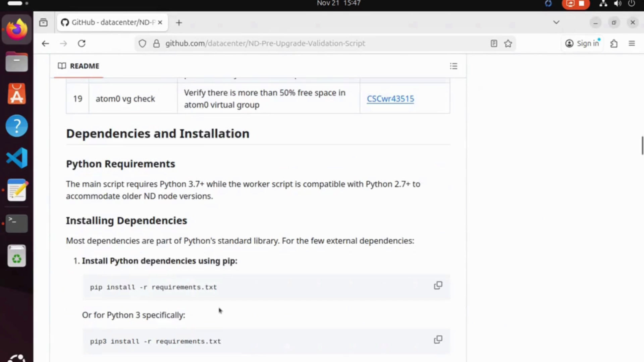Click the 'Dependencies and Installation' heading
The height and width of the screenshot is (362, 644).
click(x=158, y=133)
